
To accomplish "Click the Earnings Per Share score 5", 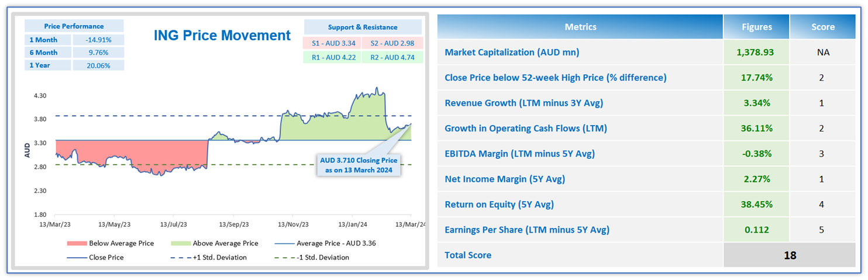I will [x=822, y=230].
